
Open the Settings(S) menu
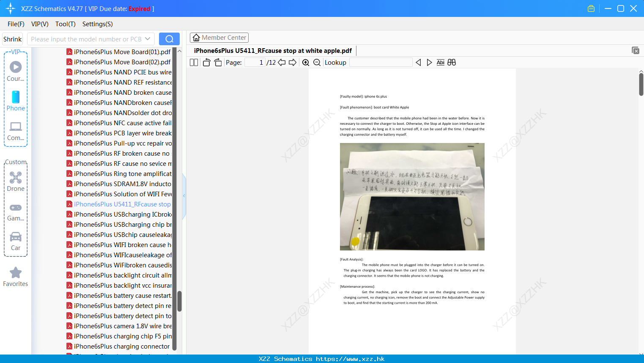97,24
